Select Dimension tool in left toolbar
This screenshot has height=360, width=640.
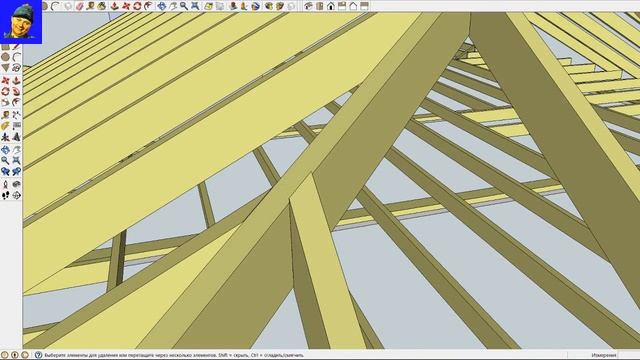click(x=16, y=115)
